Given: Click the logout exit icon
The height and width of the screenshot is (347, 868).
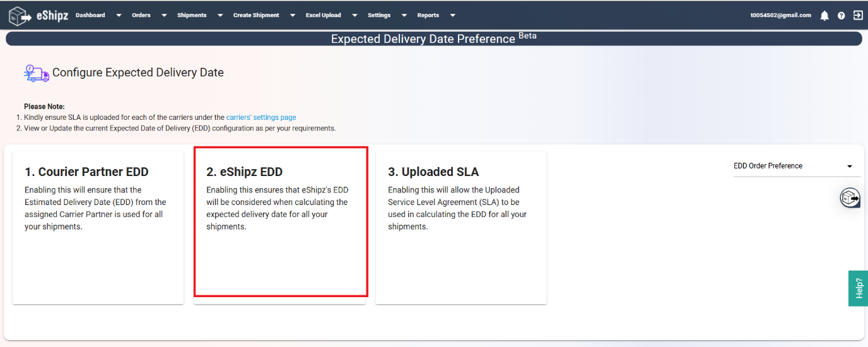Looking at the screenshot, I should tap(858, 15).
